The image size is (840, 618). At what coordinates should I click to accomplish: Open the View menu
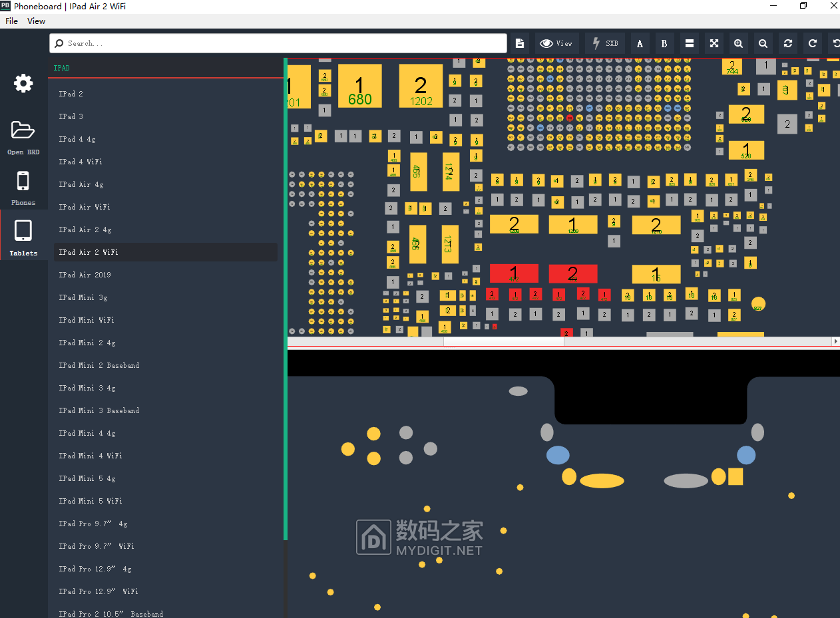[x=36, y=21]
